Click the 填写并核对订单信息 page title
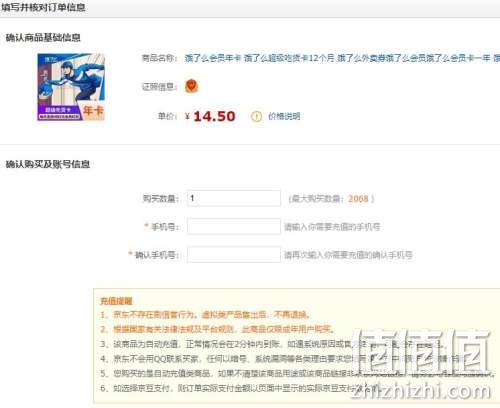This screenshot has height=408, width=500. pos(43,7)
